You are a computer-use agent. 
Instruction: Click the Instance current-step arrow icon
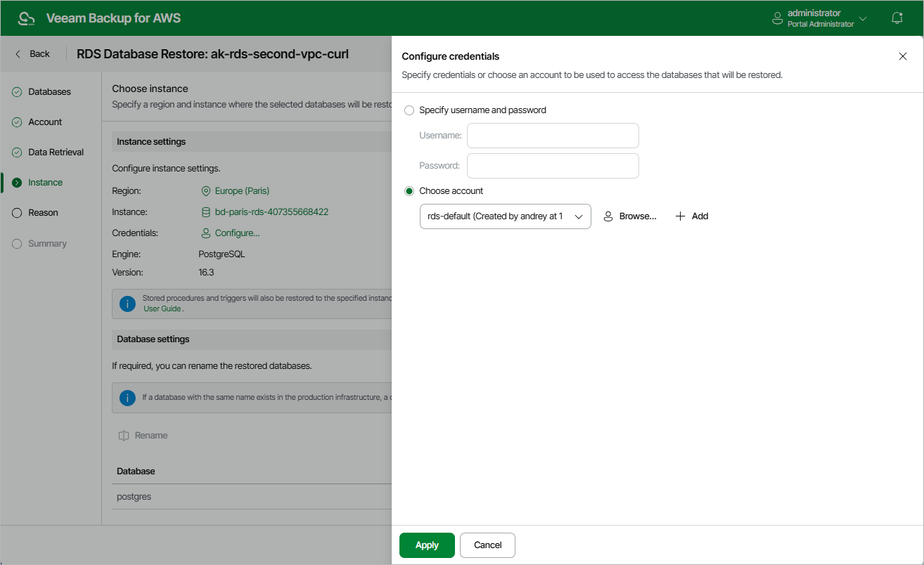[17, 183]
